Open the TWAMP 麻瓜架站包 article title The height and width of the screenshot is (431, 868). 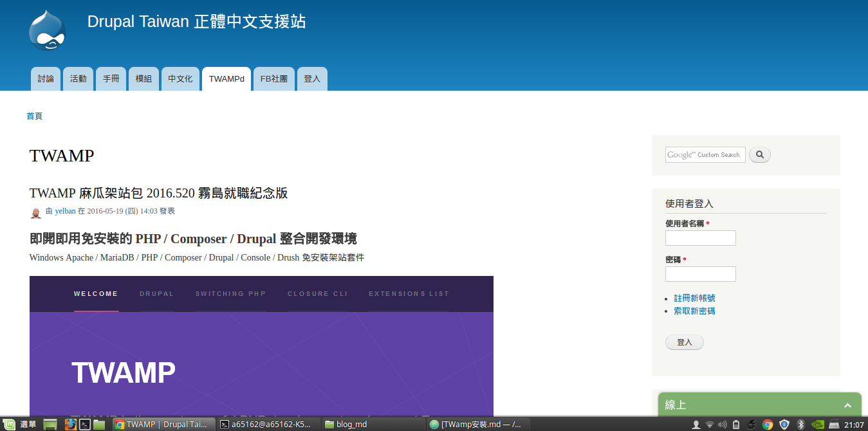(x=158, y=193)
